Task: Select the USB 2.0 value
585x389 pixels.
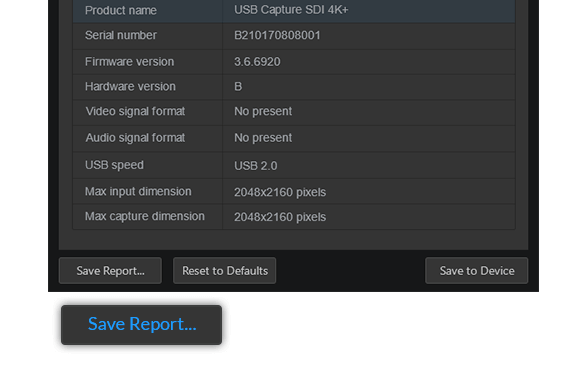Action: (x=256, y=166)
